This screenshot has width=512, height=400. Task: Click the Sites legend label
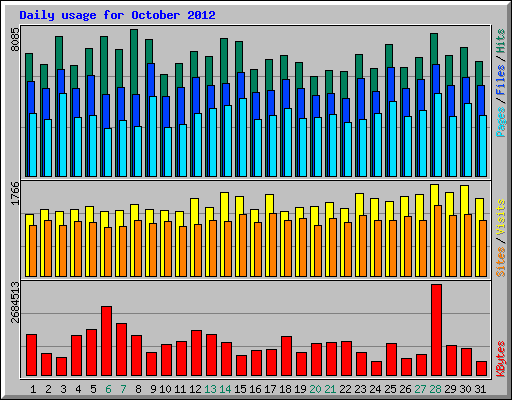point(501,262)
